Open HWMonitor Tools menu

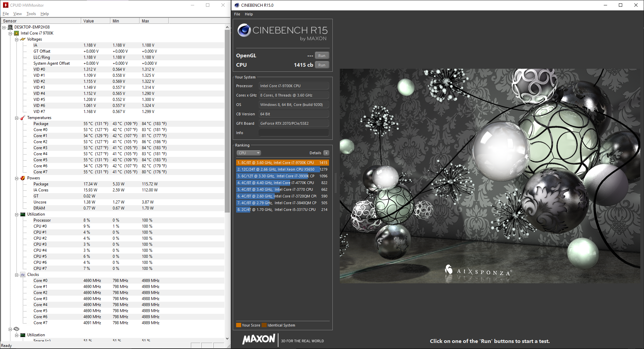click(31, 14)
